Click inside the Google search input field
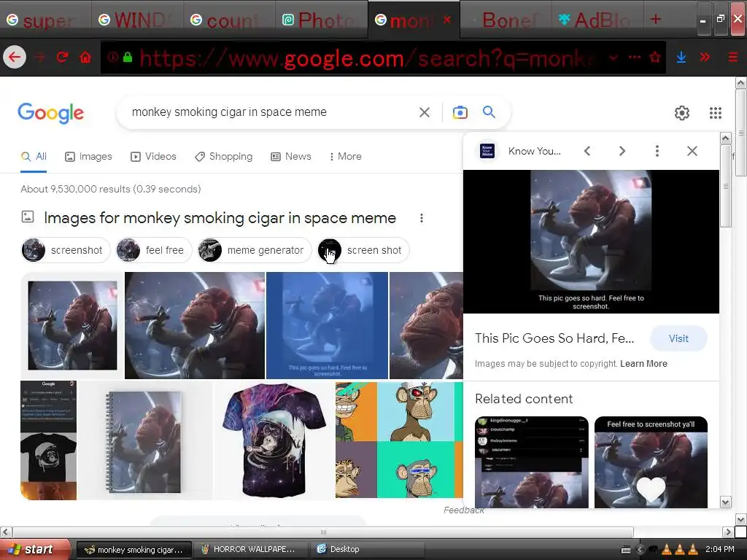747x560 pixels. [270, 112]
